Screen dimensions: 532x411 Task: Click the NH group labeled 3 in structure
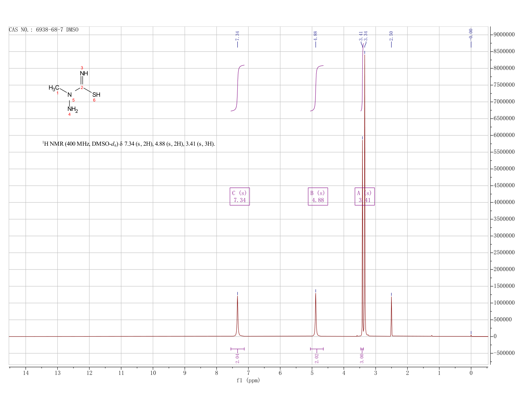[84, 73]
